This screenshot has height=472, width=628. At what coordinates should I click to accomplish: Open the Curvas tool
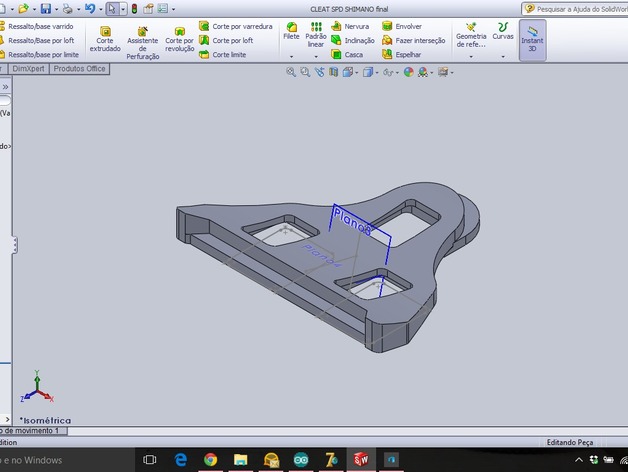pos(503,31)
